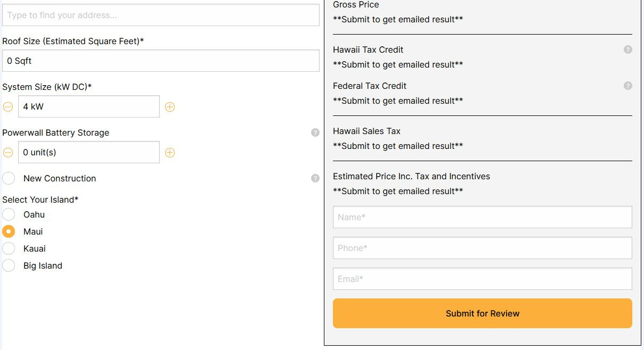Open the help tooltip for Powerwall Battery Storage
The height and width of the screenshot is (350, 644).
tap(315, 132)
